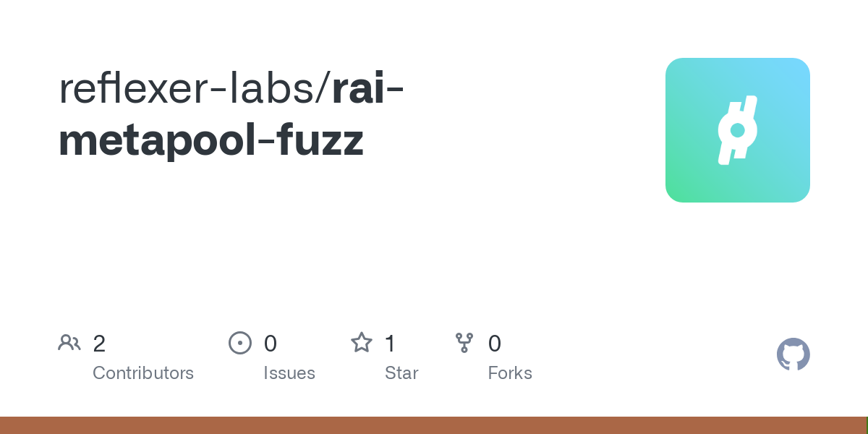Image resolution: width=868 pixels, height=434 pixels.
Task: Select the "reflexer-labs/" owner name text
Action: [x=195, y=88]
